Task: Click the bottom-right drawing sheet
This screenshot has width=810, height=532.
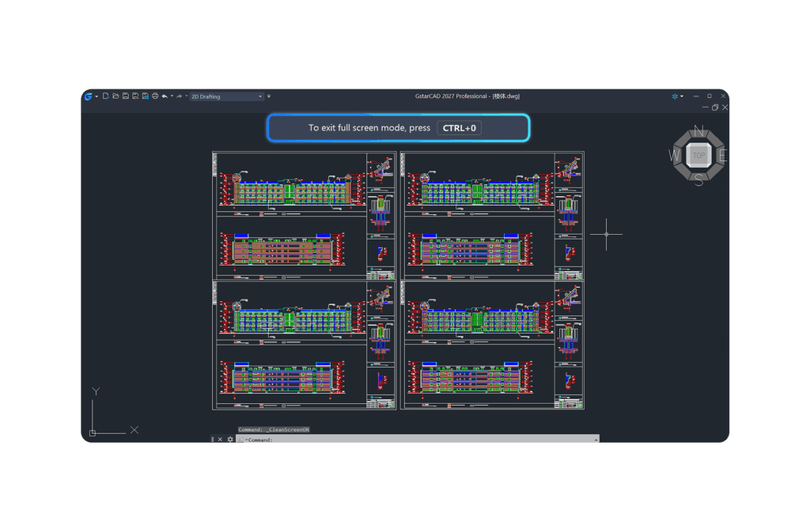Action: [492, 345]
